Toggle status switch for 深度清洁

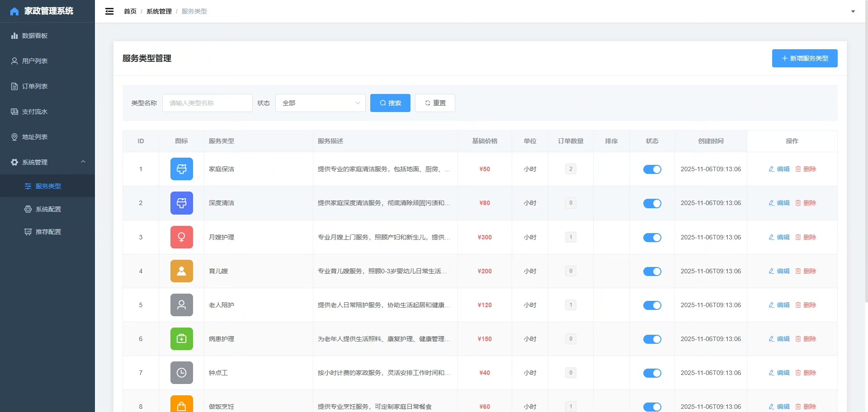[x=652, y=203]
